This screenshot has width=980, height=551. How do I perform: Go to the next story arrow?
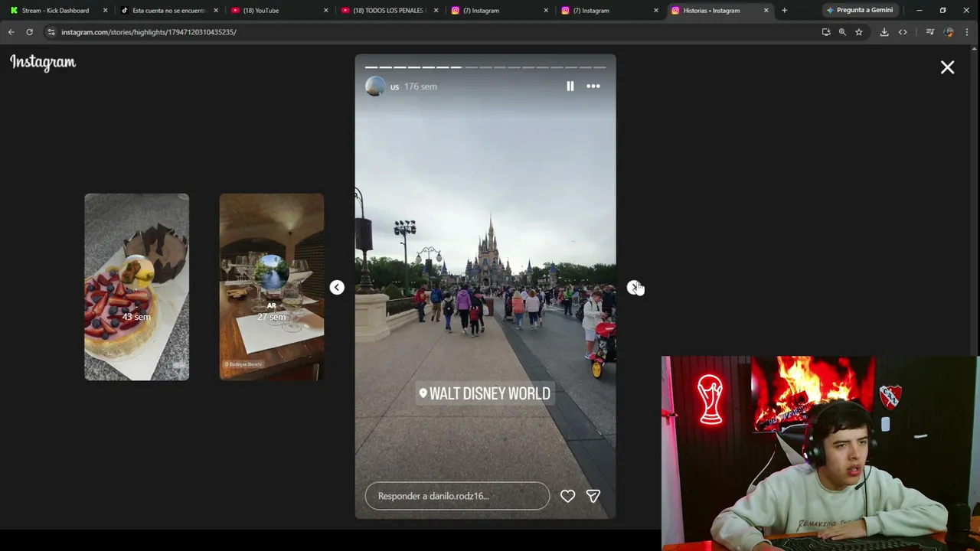click(633, 288)
